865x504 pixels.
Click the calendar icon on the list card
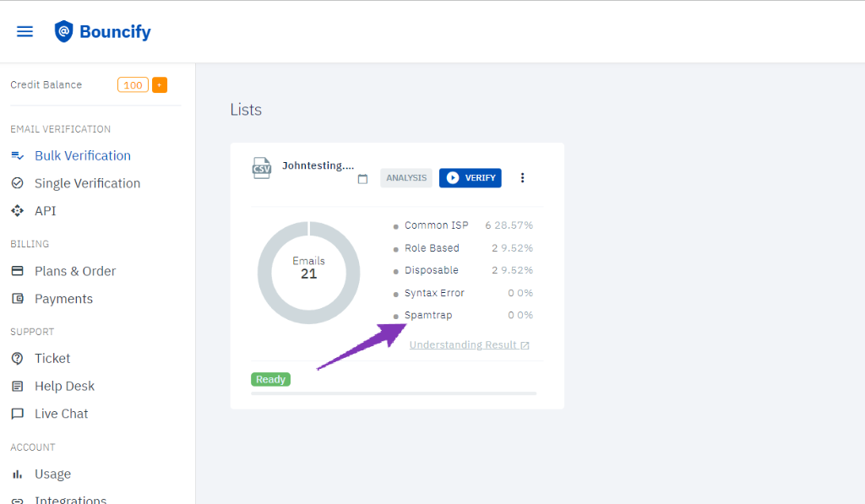point(362,179)
